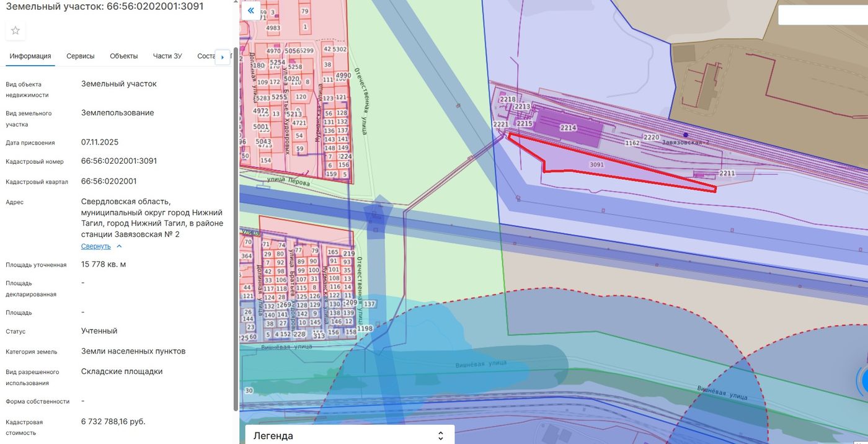Open the Объекты tab

124,56
